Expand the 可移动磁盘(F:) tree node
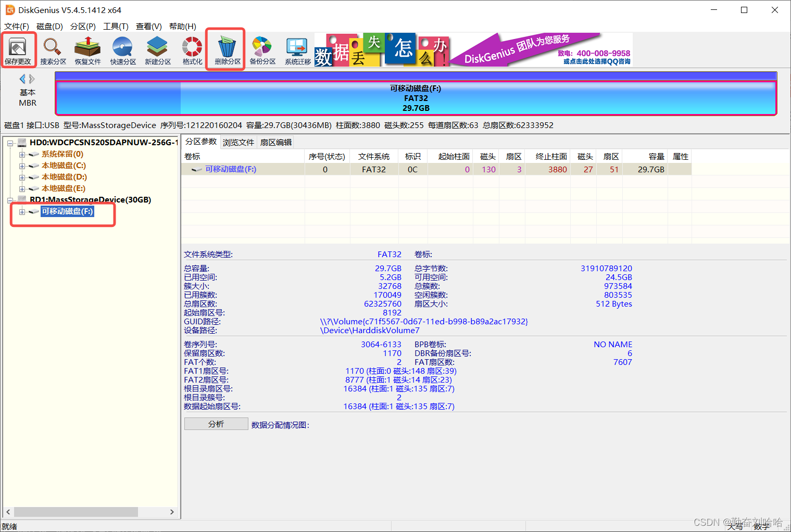 pos(21,211)
